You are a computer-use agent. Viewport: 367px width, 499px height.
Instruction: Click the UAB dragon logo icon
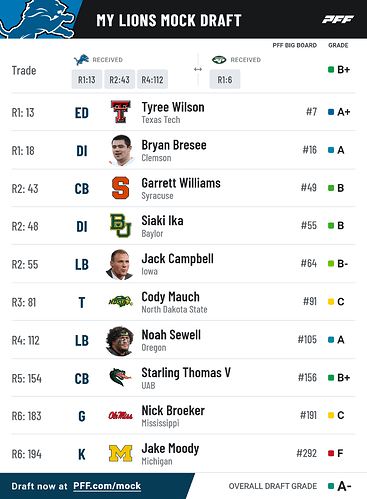120,377
